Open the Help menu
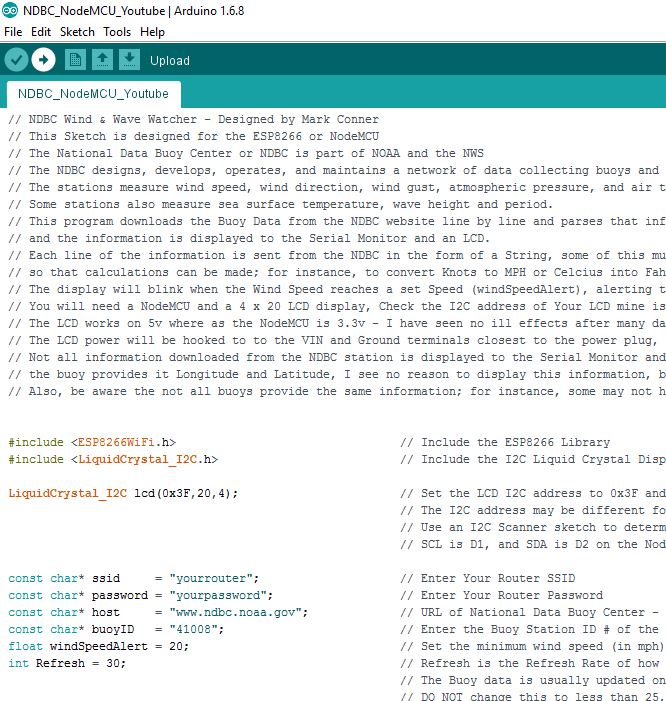666x701 pixels. pos(152,32)
